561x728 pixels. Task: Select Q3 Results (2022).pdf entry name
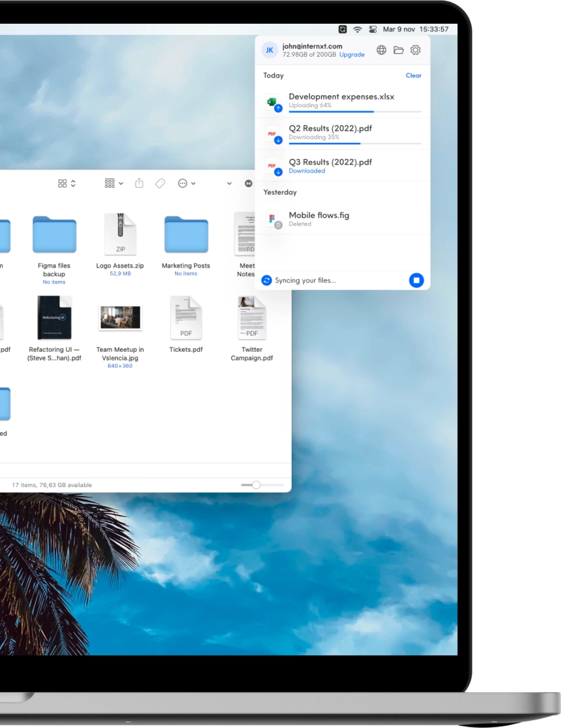tap(330, 162)
